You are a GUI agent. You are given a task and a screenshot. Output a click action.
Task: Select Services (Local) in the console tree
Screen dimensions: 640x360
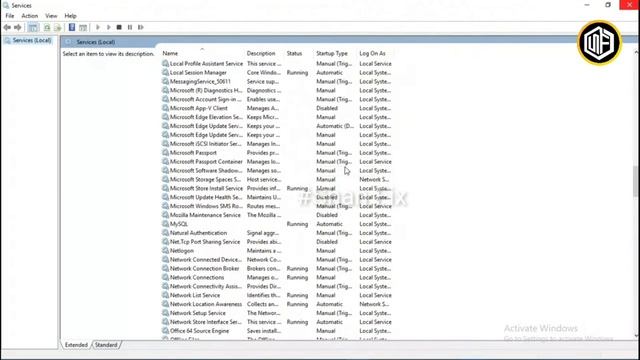(32, 40)
